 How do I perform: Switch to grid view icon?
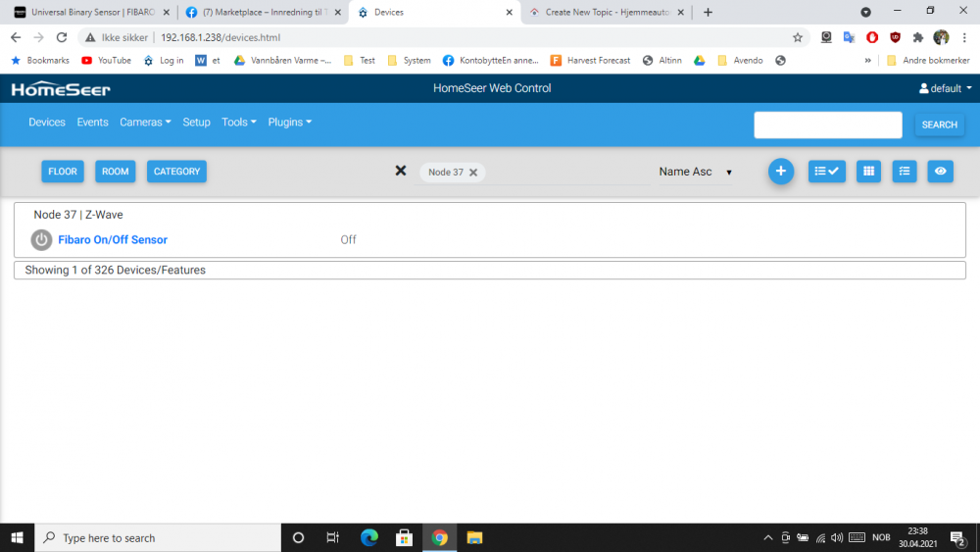coord(867,172)
